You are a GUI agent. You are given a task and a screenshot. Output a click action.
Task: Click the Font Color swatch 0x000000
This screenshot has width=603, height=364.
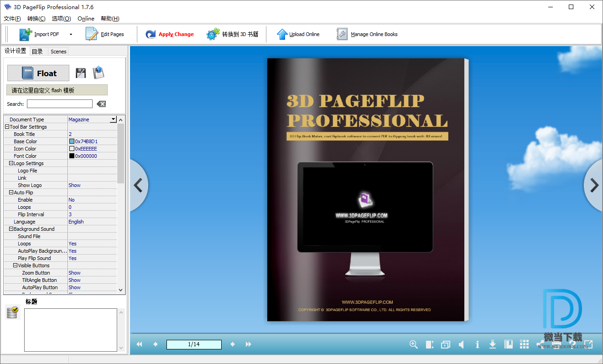pos(72,156)
